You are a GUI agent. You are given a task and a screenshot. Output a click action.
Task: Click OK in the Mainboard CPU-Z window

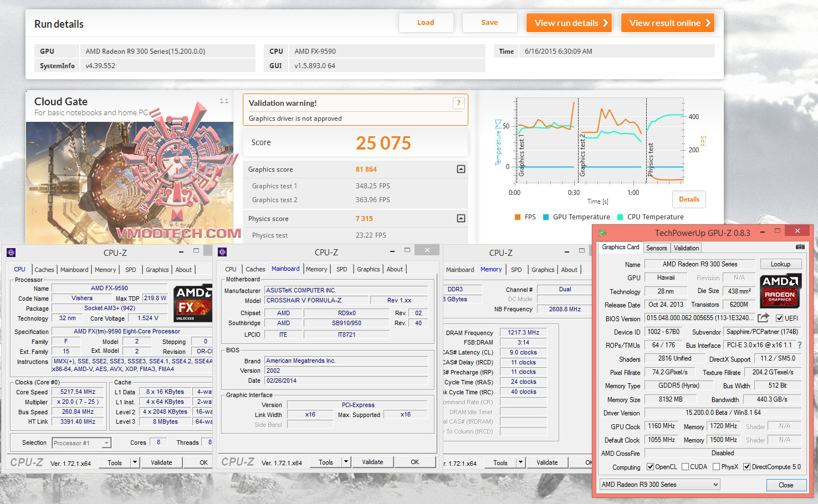tap(415, 462)
